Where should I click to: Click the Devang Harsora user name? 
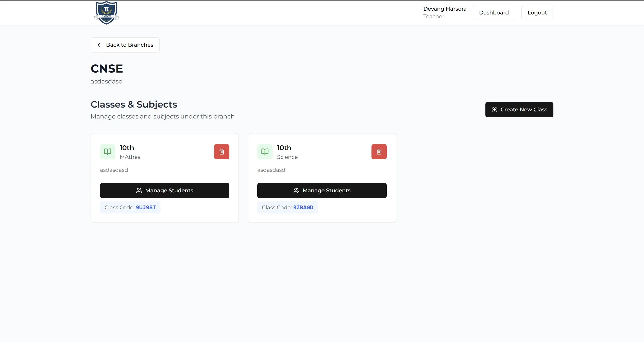coord(445,9)
